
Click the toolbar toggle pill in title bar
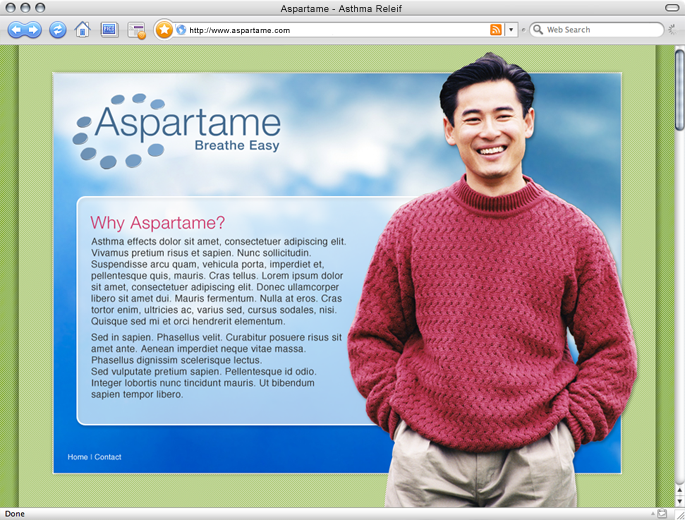[671, 7]
